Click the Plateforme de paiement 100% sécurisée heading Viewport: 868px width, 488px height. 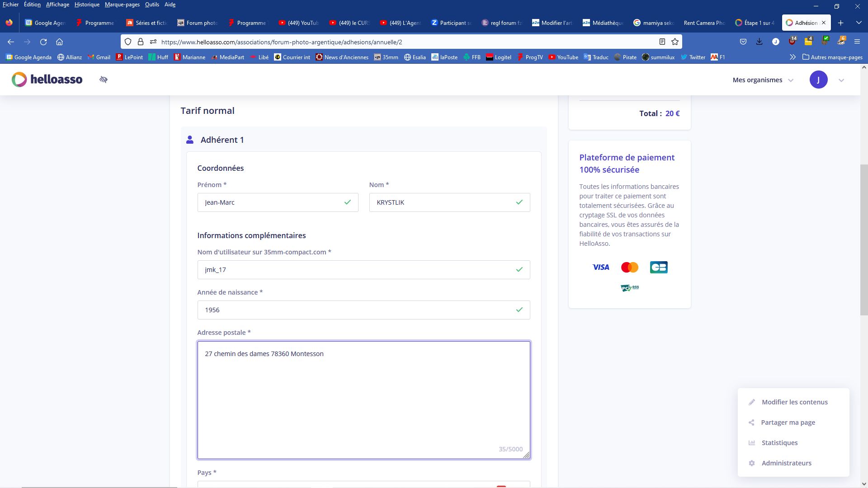point(627,164)
